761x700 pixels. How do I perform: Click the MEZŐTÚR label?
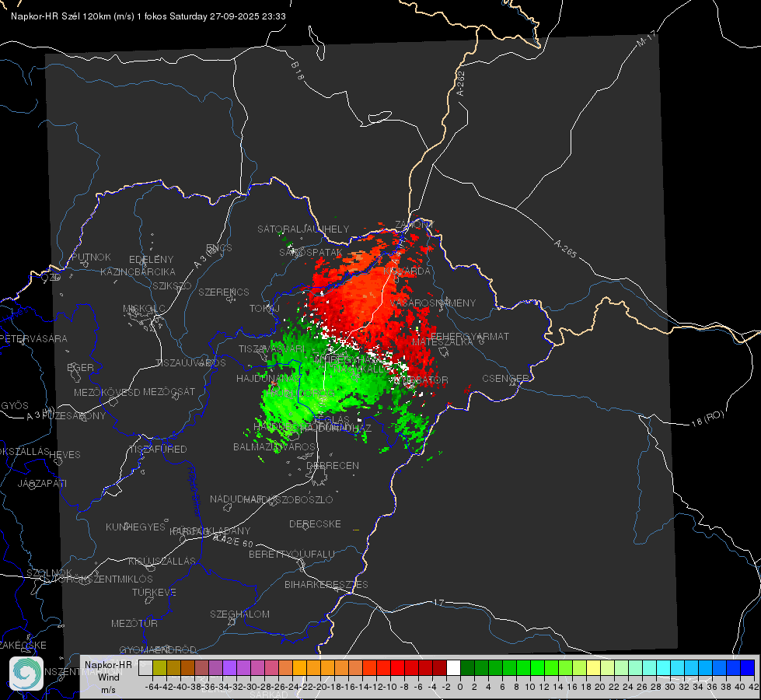134,623
